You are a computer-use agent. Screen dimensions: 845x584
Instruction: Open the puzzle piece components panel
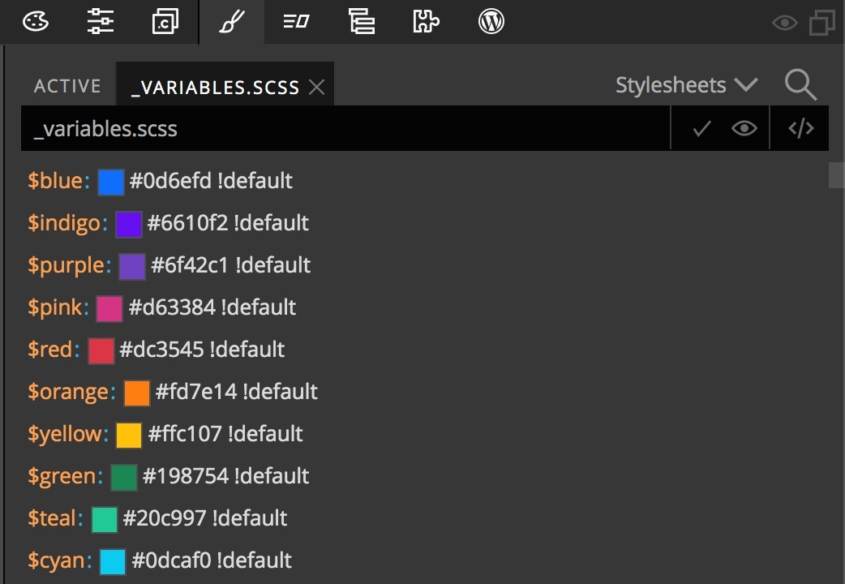point(426,21)
